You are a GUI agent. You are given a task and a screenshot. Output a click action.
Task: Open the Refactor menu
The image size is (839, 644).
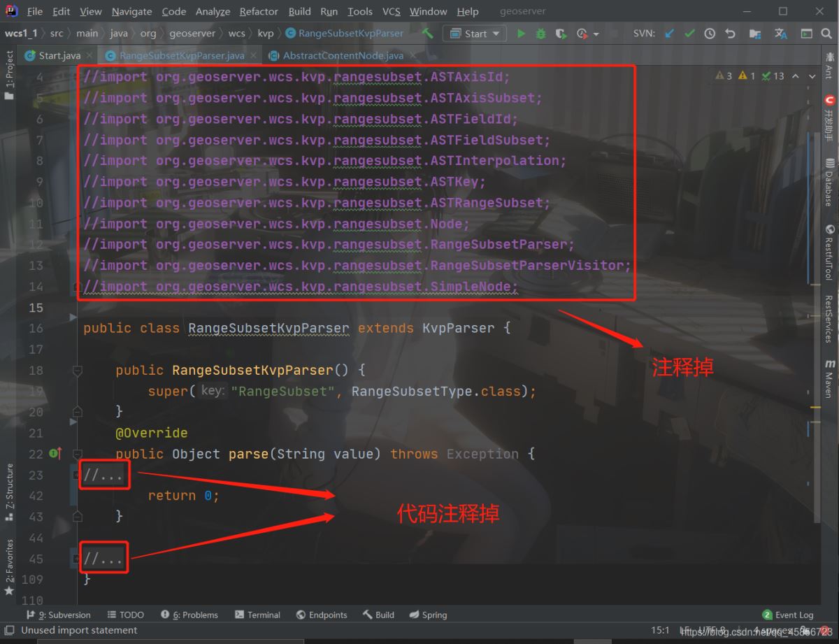[x=259, y=11]
